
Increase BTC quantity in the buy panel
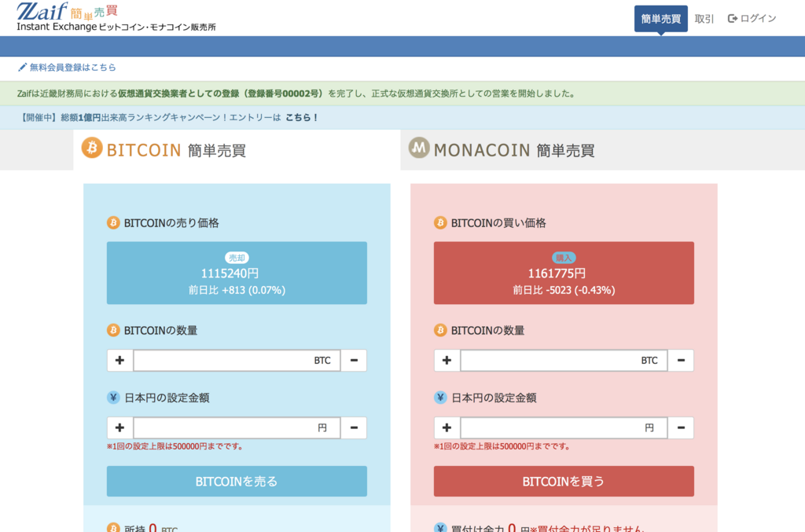(x=447, y=360)
